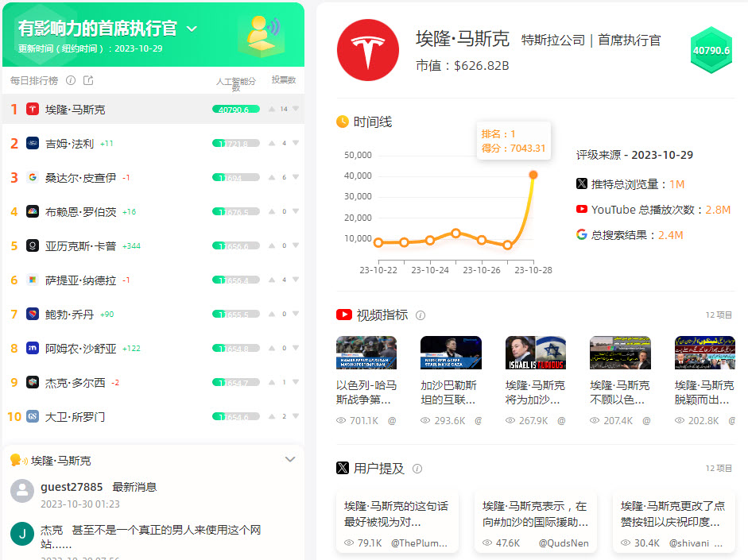748x560 pixels.
Task: Open the @shivani tweet card 埃隆·马斯克更改了点赞按钮
Action: click(673, 523)
